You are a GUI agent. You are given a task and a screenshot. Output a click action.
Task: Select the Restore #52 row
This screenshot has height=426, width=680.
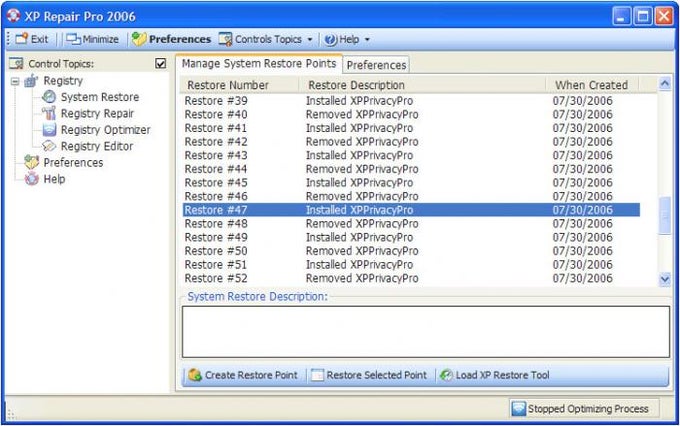pyautogui.click(x=411, y=279)
